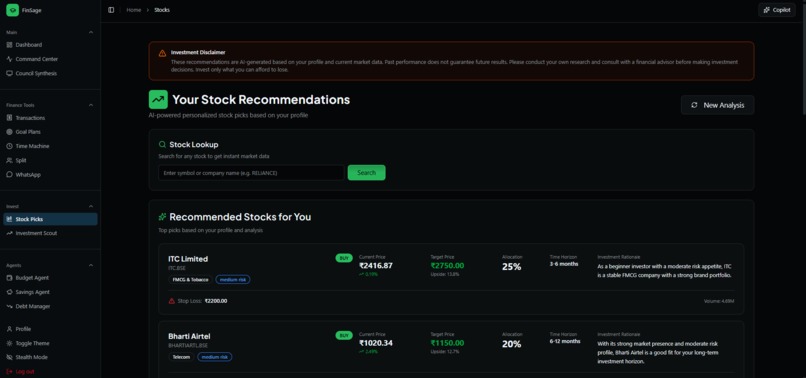Screen dimensions: 806x378
Task: Click the Copilot sparkle icon
Action: pyautogui.click(x=767, y=10)
